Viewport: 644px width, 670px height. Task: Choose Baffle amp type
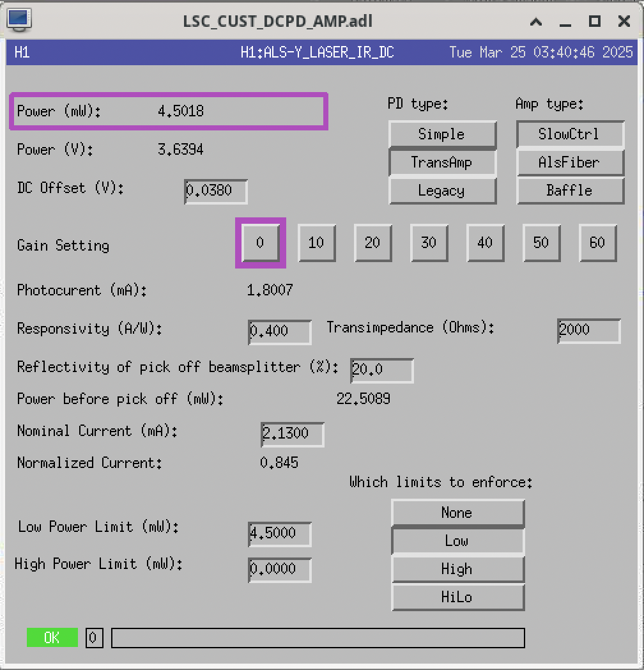tap(570, 191)
